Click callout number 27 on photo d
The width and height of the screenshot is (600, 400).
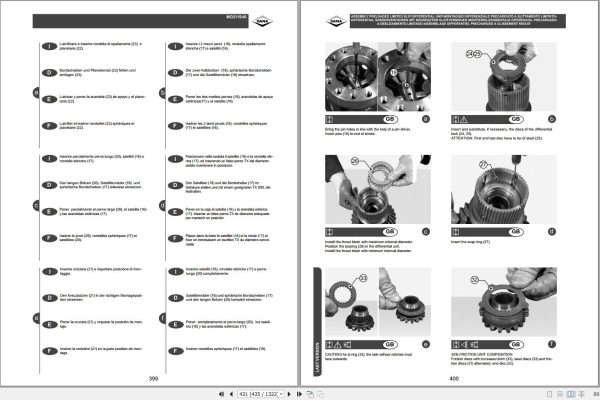tap(484, 165)
